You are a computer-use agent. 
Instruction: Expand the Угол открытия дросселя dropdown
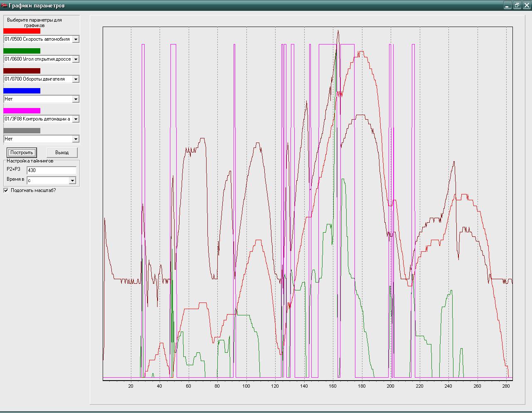(x=76, y=59)
